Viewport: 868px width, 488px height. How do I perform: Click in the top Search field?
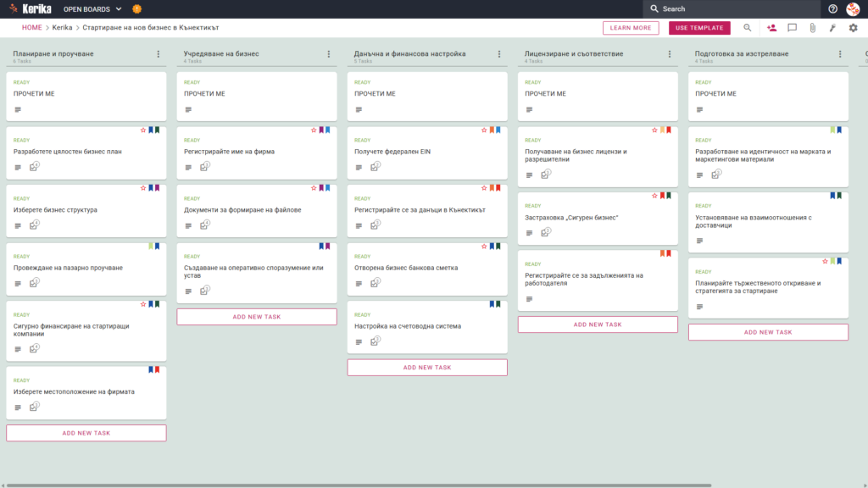[x=732, y=8]
